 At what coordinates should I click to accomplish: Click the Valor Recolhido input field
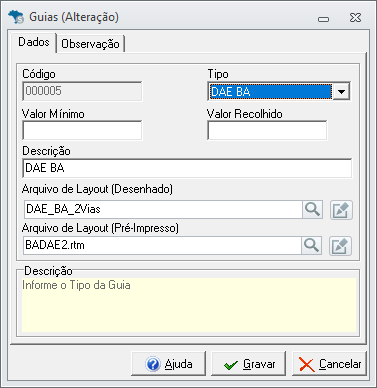267,130
